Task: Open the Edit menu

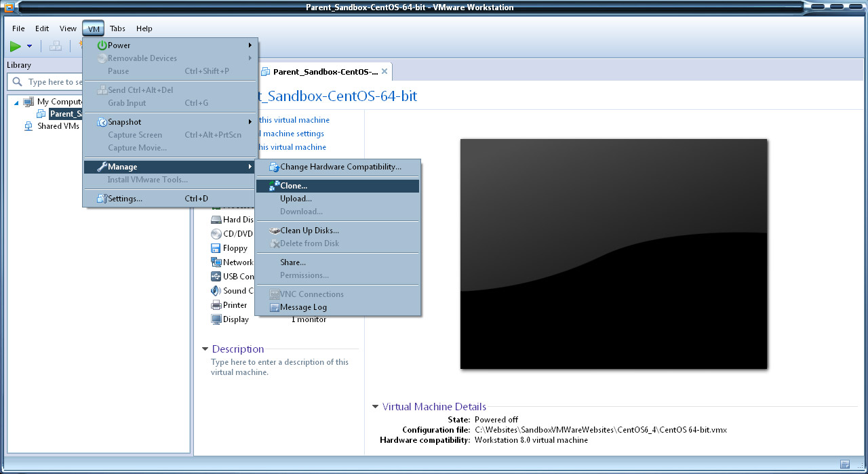Action: point(42,28)
